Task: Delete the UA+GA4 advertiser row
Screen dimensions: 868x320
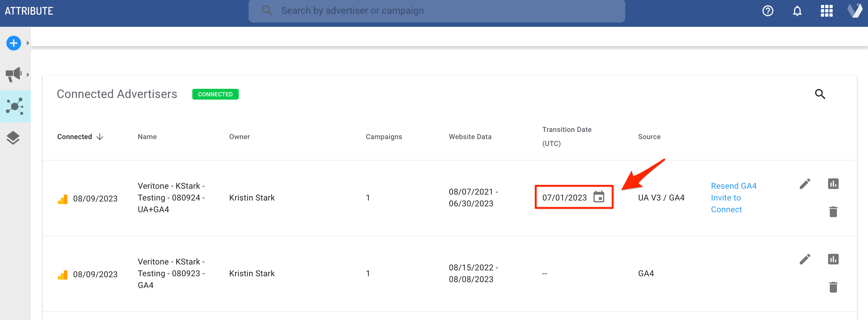Action: point(833,212)
